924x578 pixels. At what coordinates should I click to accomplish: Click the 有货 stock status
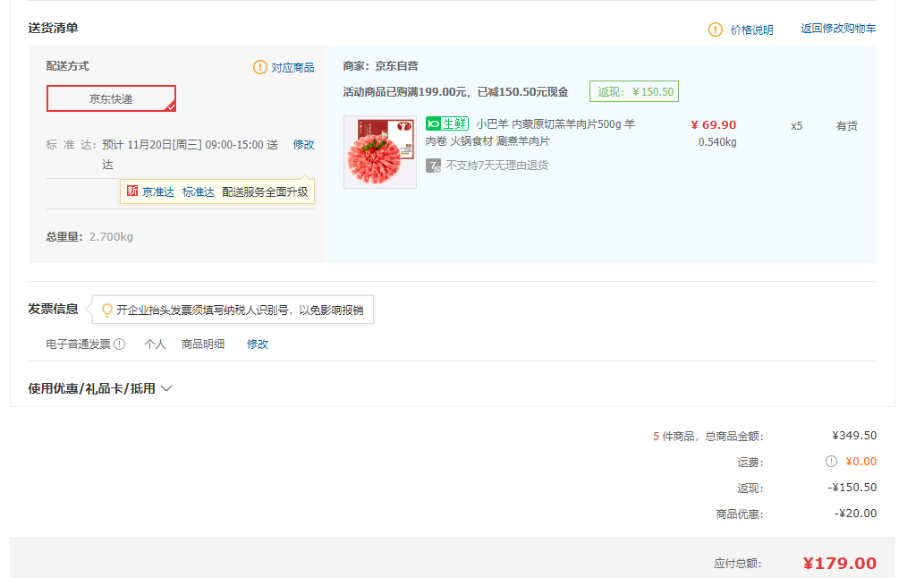[x=846, y=126]
